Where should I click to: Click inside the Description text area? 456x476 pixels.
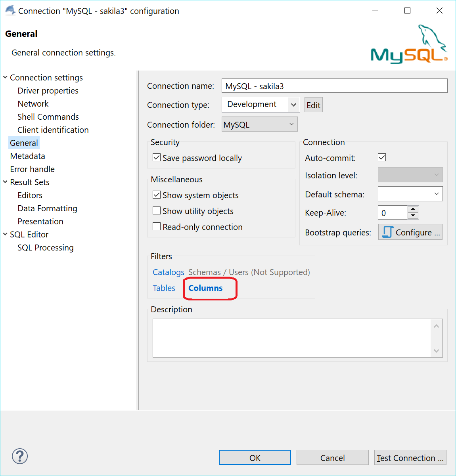tap(291, 338)
